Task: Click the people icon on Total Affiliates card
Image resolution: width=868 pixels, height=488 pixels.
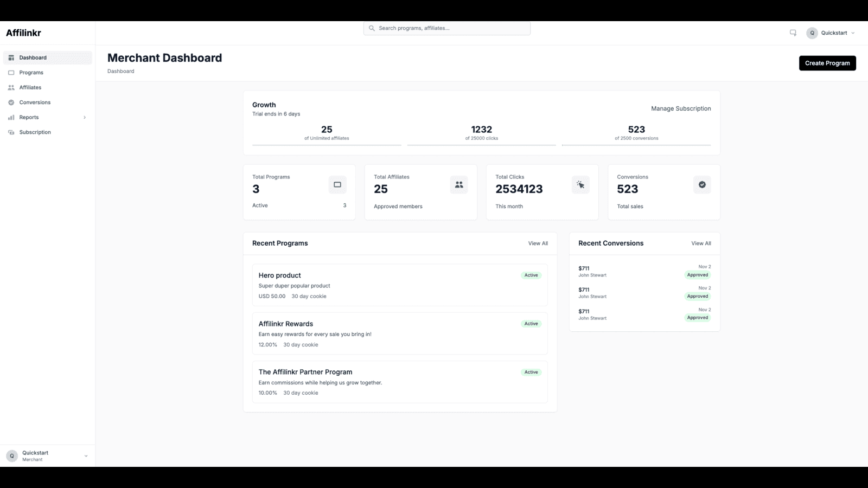Action: [x=459, y=184]
